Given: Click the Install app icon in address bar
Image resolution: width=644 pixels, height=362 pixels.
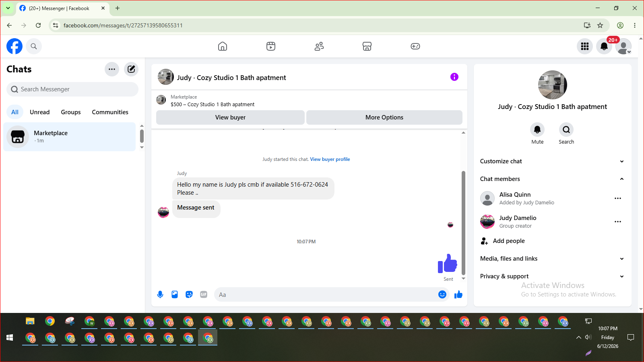Looking at the screenshot, I should (x=587, y=25).
